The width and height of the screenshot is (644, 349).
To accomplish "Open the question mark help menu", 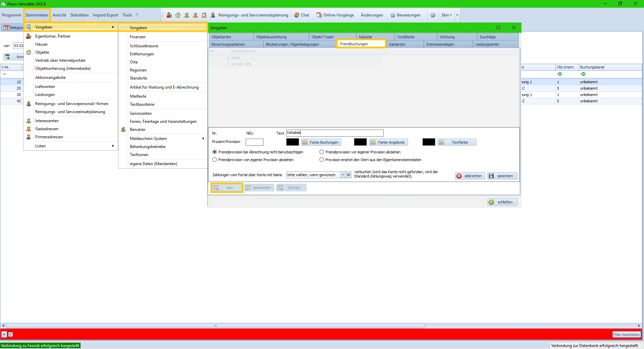I will click(x=137, y=15).
